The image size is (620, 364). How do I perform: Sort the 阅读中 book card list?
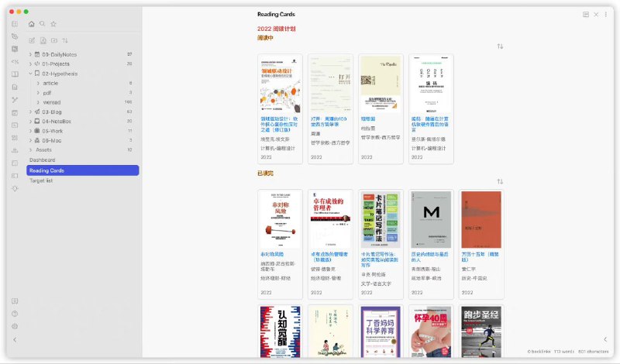[500, 46]
